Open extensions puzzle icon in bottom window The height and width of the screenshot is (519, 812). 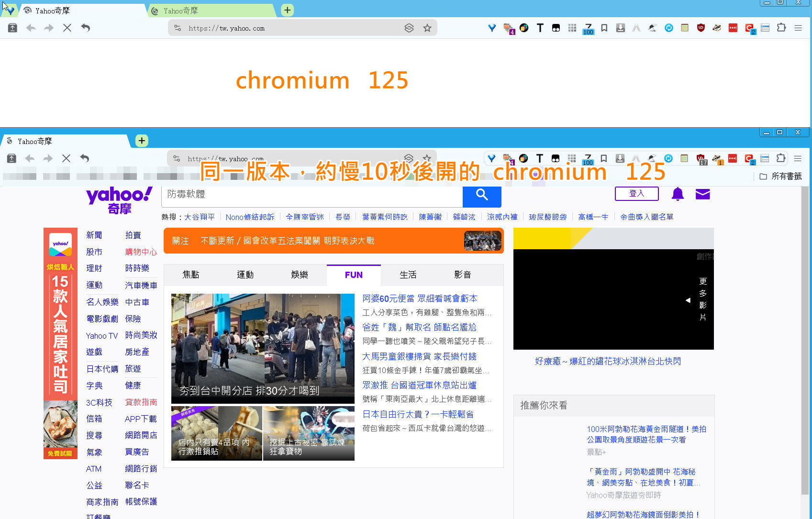coord(781,158)
